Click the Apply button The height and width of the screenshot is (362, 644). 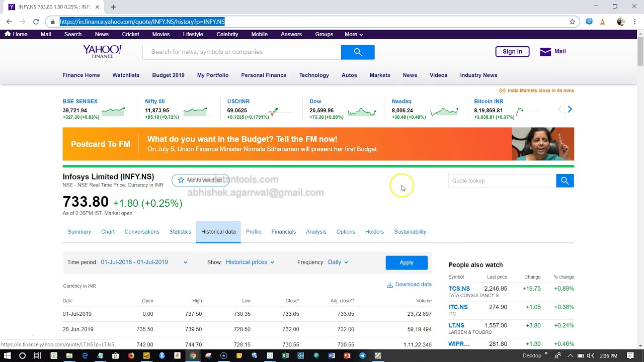pyautogui.click(x=407, y=262)
